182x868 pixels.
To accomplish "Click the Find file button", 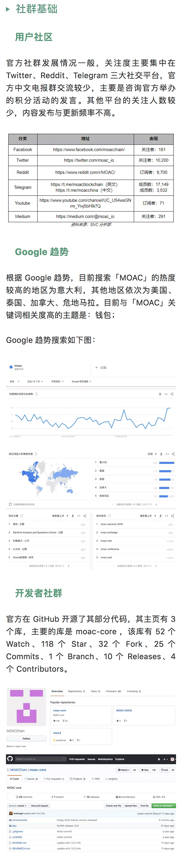I will coord(145,806).
